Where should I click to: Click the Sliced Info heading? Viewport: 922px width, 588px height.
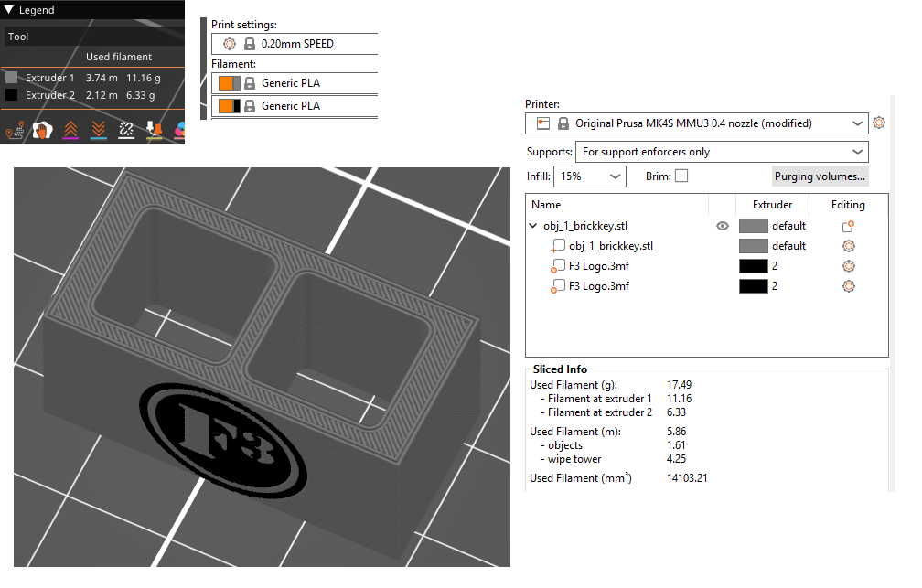coord(560,369)
